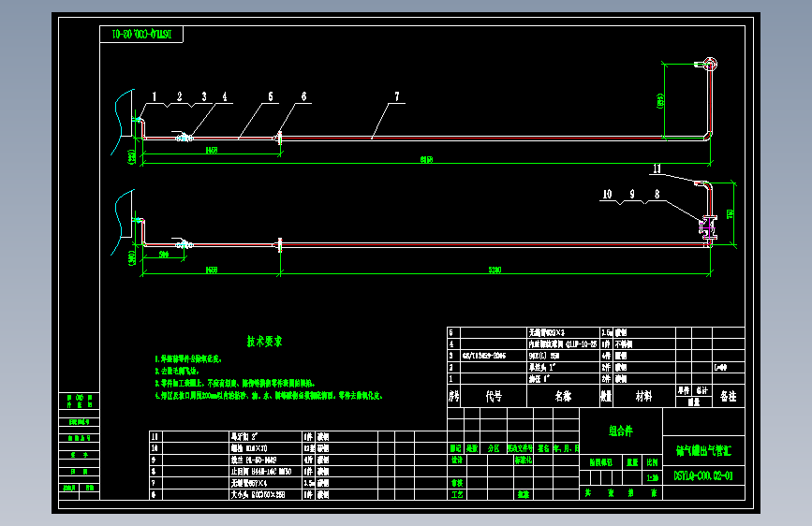812x526 pixels.
Task: Click the 储气罐出气管汇 title cell
Action: coord(703,451)
